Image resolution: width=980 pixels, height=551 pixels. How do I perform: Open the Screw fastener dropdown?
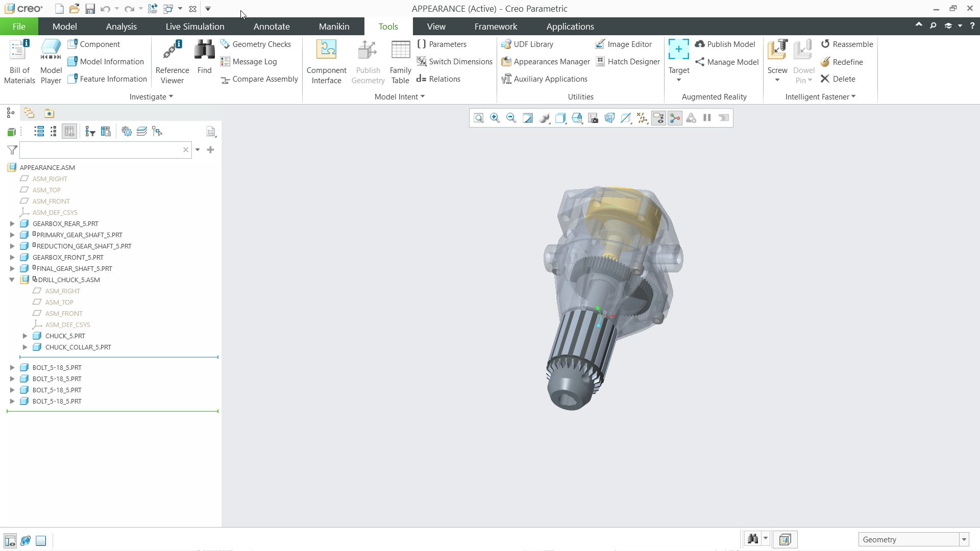(x=777, y=80)
